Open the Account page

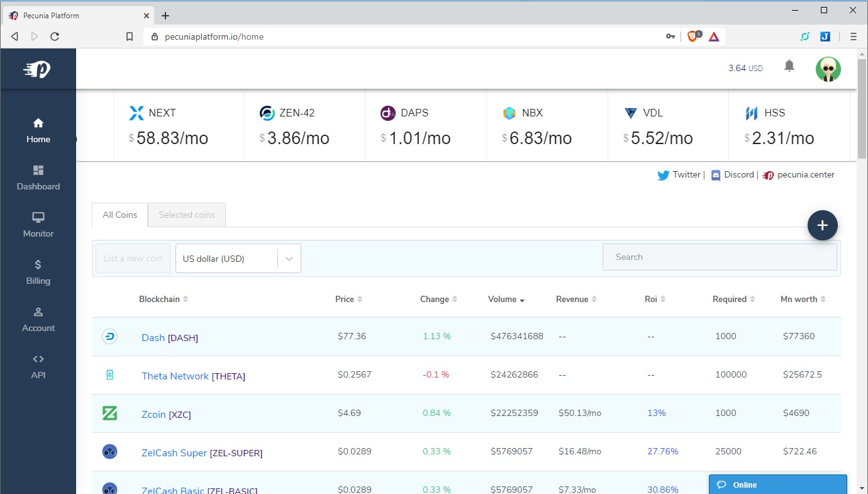point(38,319)
